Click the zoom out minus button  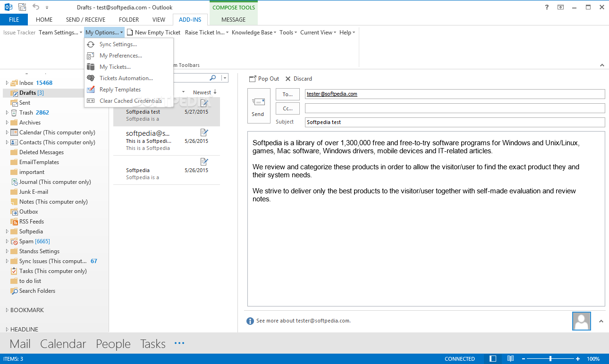(x=524, y=359)
